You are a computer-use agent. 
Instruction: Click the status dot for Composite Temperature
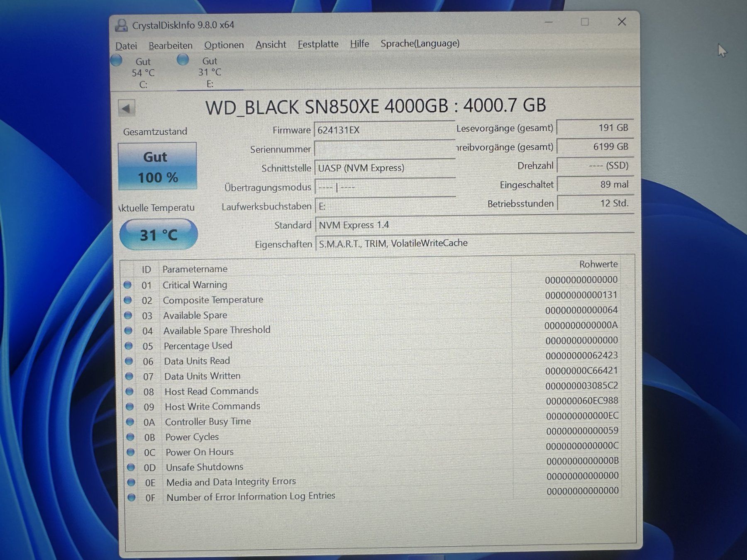click(128, 300)
